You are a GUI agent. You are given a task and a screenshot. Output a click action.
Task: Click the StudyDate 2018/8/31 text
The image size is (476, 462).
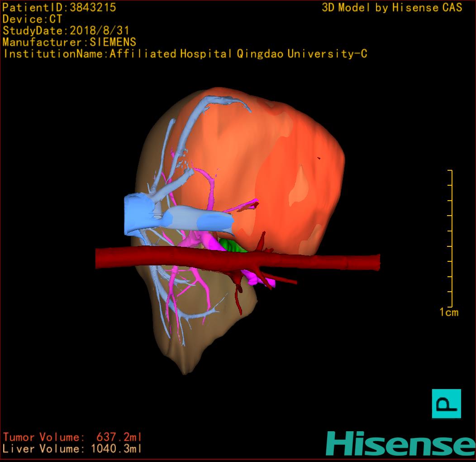coord(66,31)
